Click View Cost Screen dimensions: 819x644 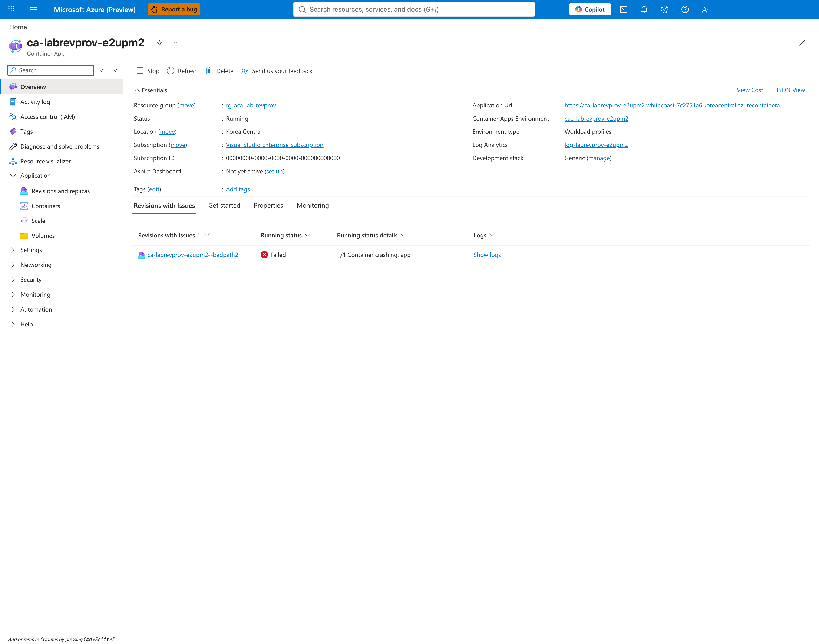pos(750,90)
